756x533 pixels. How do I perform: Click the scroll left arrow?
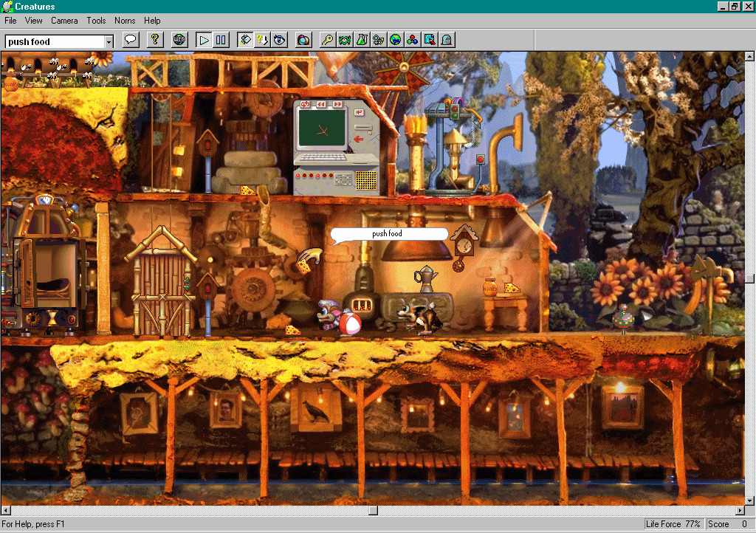[x=6, y=510]
